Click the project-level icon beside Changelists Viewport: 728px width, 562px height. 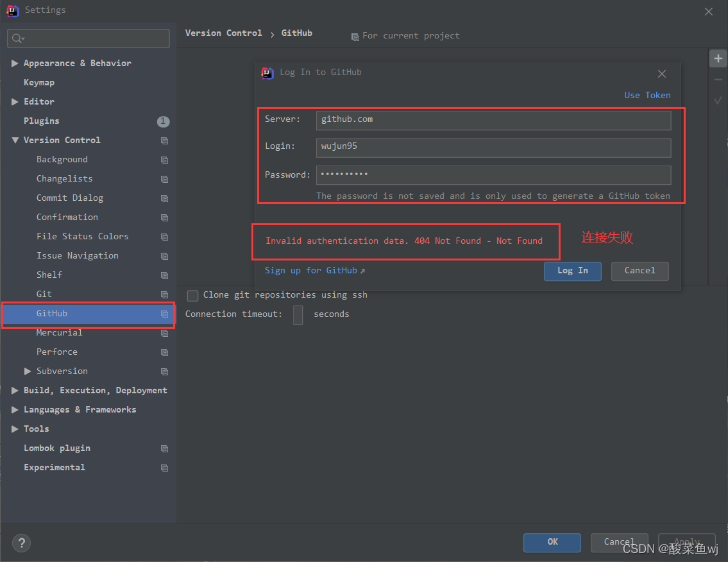pos(164,179)
